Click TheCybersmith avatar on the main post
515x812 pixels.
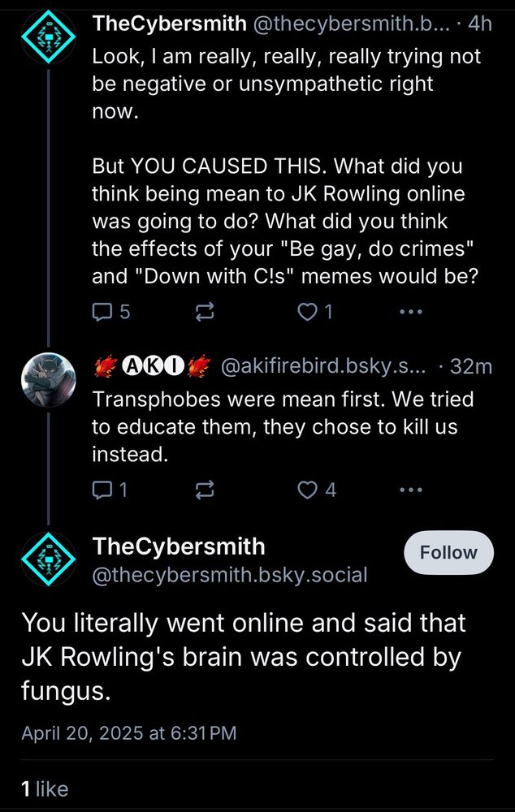(48, 559)
